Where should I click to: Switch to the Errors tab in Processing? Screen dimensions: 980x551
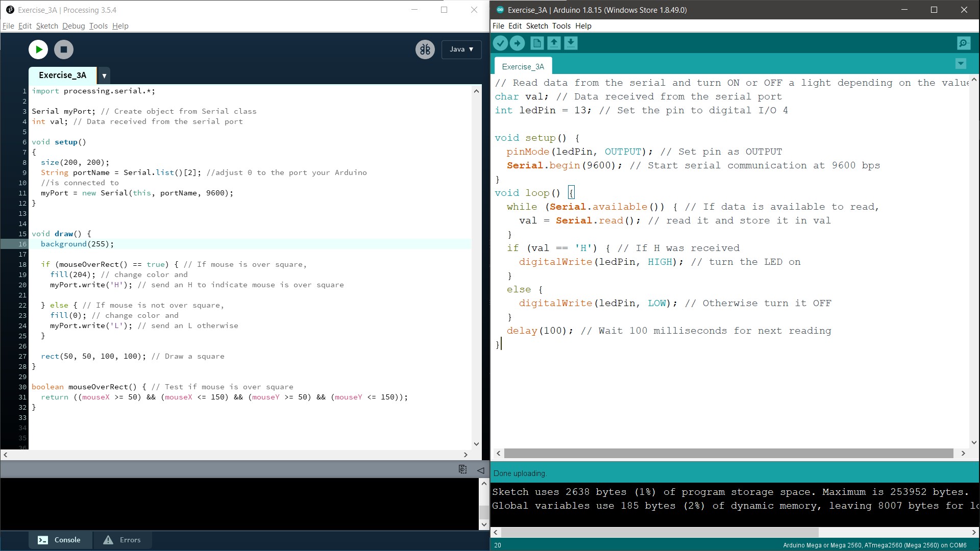[x=122, y=540]
